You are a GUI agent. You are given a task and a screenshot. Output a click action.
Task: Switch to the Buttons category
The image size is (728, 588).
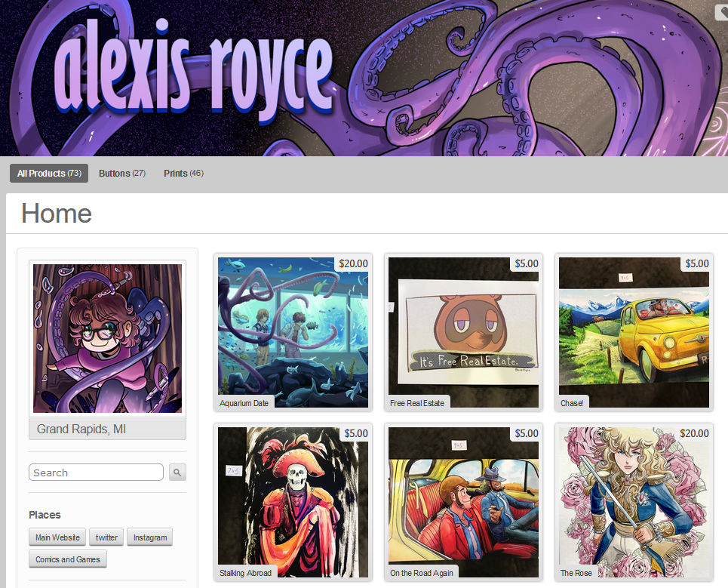point(122,174)
